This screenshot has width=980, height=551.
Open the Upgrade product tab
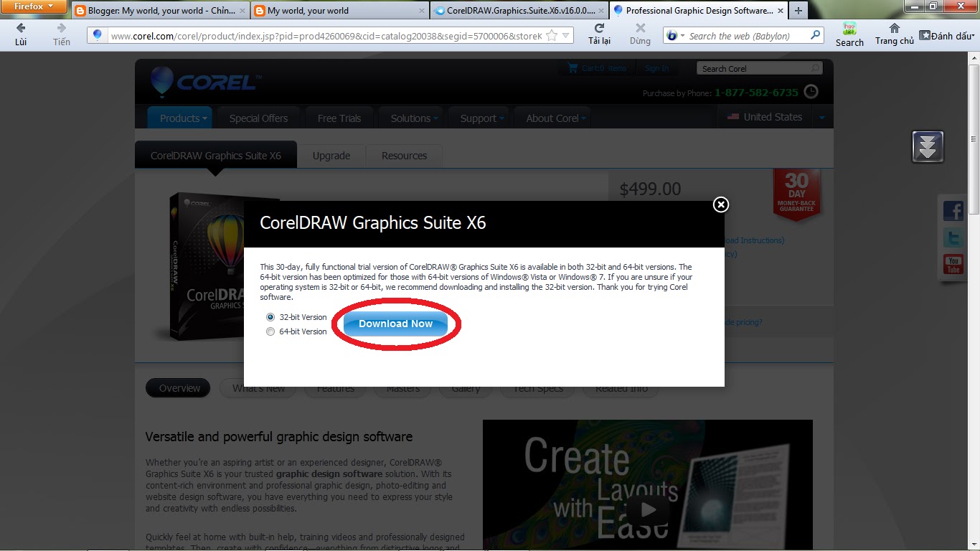point(331,156)
